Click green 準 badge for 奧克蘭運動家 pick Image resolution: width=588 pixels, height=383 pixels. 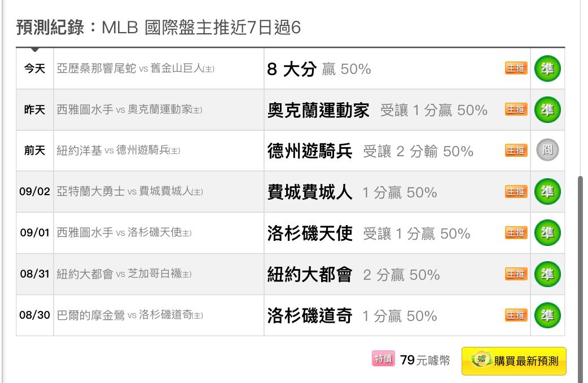(x=547, y=110)
